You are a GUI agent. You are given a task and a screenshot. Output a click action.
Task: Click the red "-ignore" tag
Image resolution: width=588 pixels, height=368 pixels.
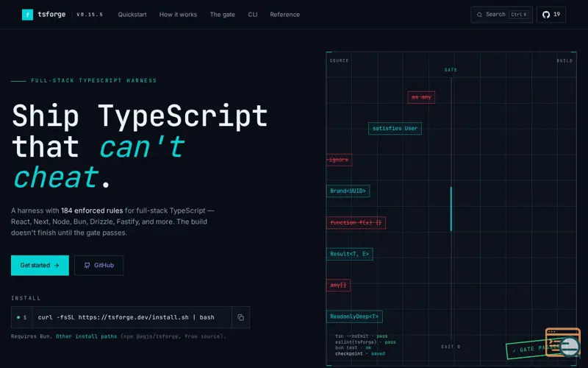pyautogui.click(x=339, y=160)
